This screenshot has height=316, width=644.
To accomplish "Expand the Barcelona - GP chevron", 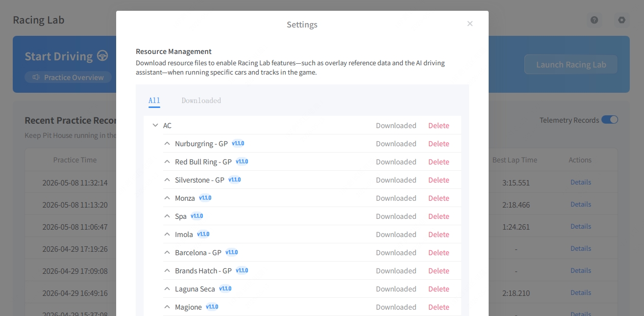I will (167, 252).
